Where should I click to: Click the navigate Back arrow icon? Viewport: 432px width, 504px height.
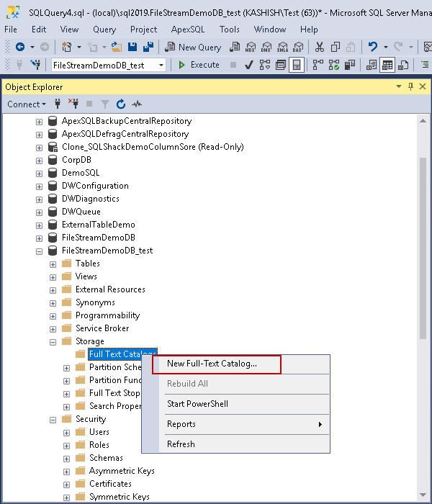(20, 47)
